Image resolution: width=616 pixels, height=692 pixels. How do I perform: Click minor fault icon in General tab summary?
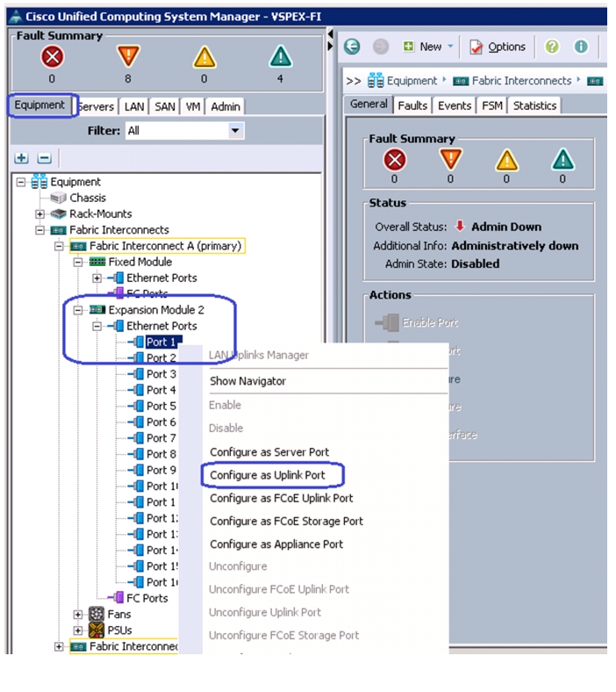coord(506,160)
